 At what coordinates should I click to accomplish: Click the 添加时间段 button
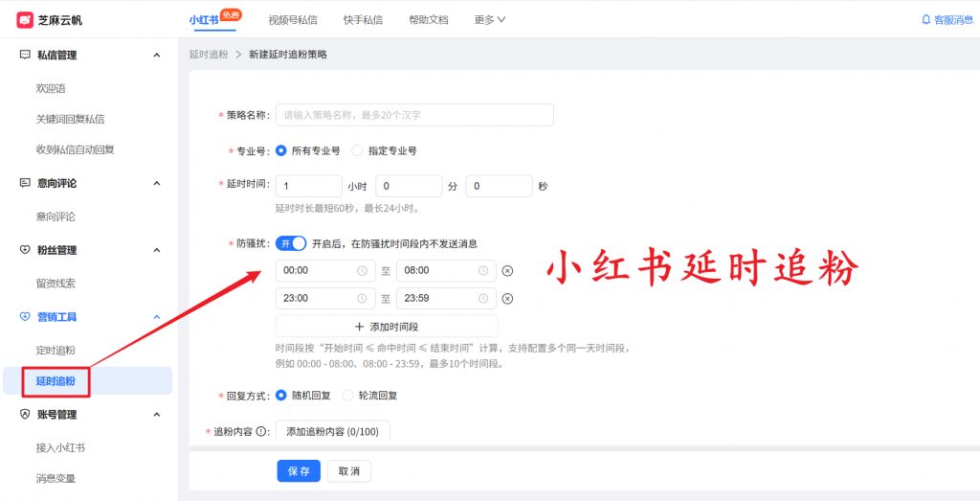pyautogui.click(x=387, y=327)
